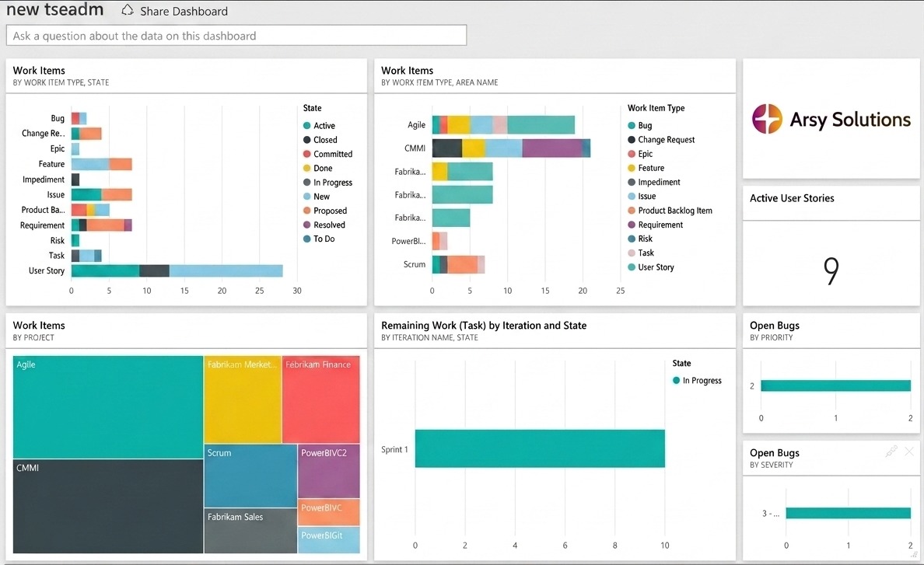Open the Active User Stories tile title
The image size is (924, 565).
coord(792,198)
